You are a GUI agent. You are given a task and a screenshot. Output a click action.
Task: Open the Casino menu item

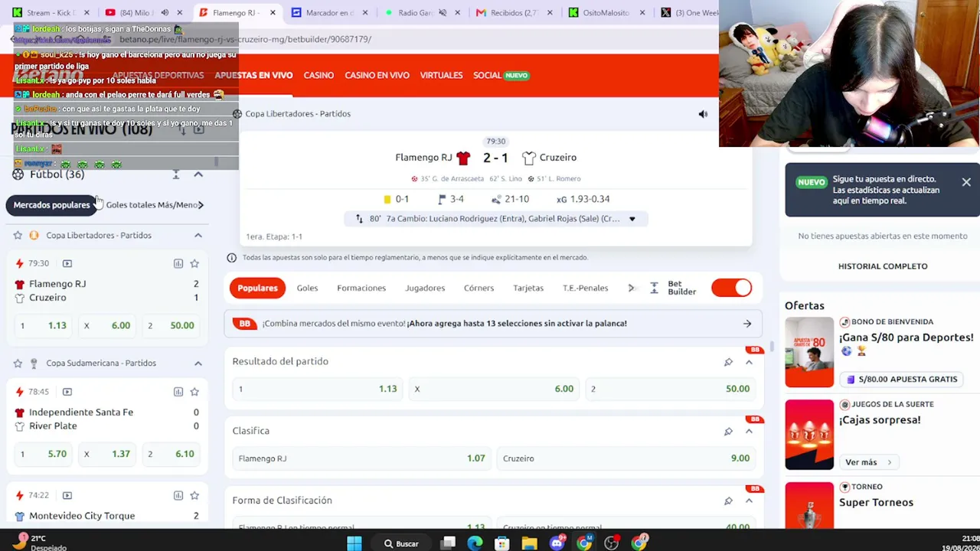pos(318,75)
